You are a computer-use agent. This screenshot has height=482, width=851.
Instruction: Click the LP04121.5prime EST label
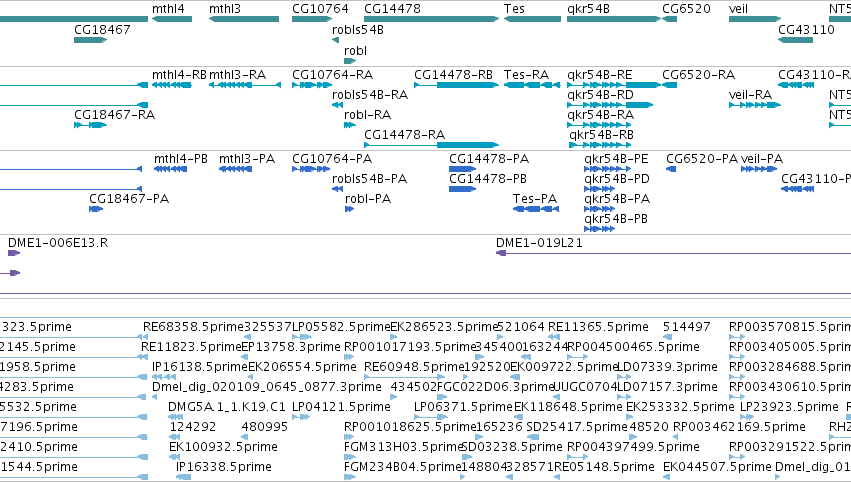point(341,408)
